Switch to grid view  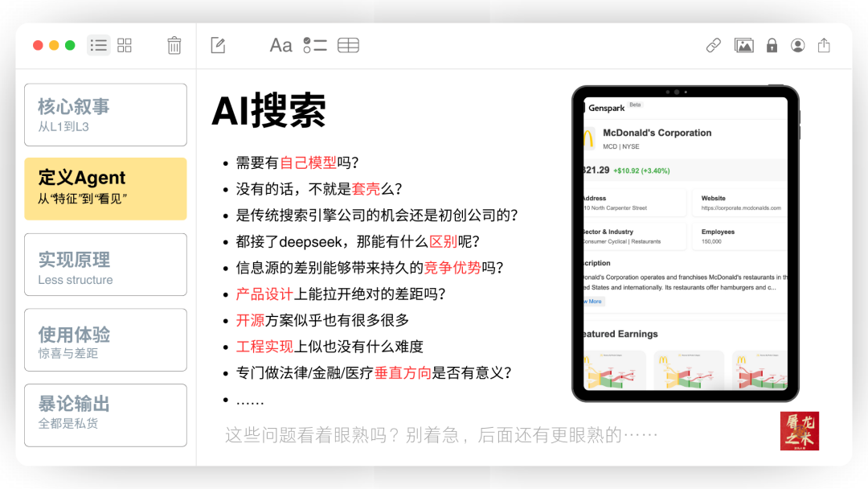(125, 45)
